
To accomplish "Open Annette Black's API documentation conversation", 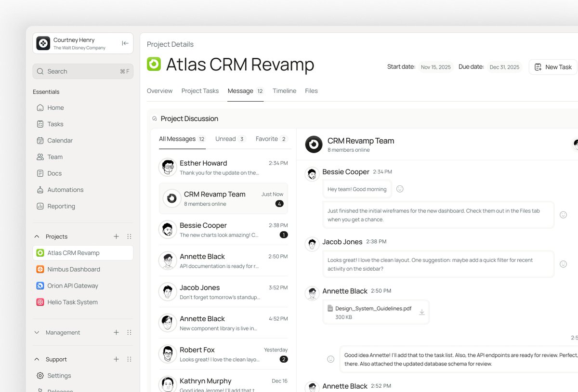I will [x=223, y=261].
